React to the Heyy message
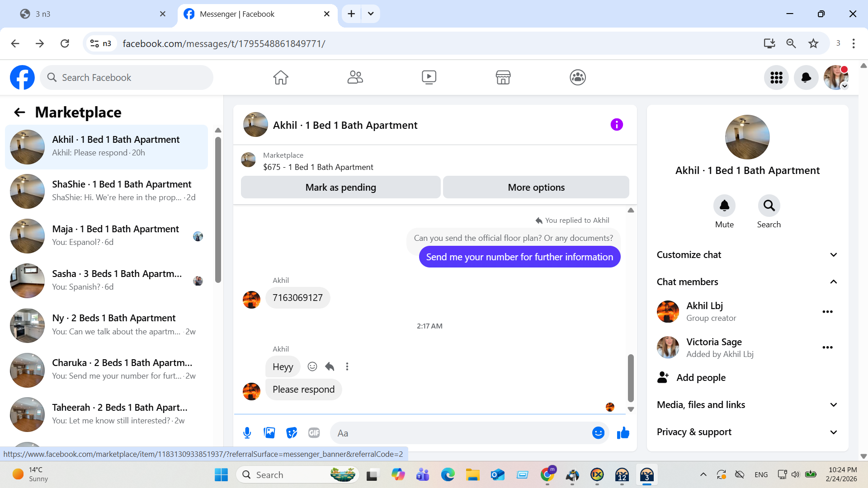The image size is (868, 488). point(312,366)
